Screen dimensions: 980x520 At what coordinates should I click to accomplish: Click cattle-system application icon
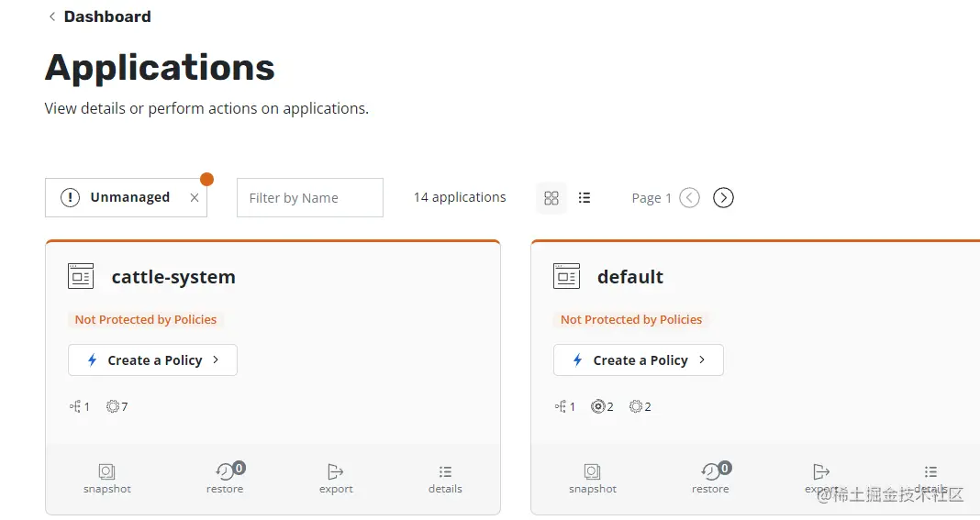(x=81, y=276)
